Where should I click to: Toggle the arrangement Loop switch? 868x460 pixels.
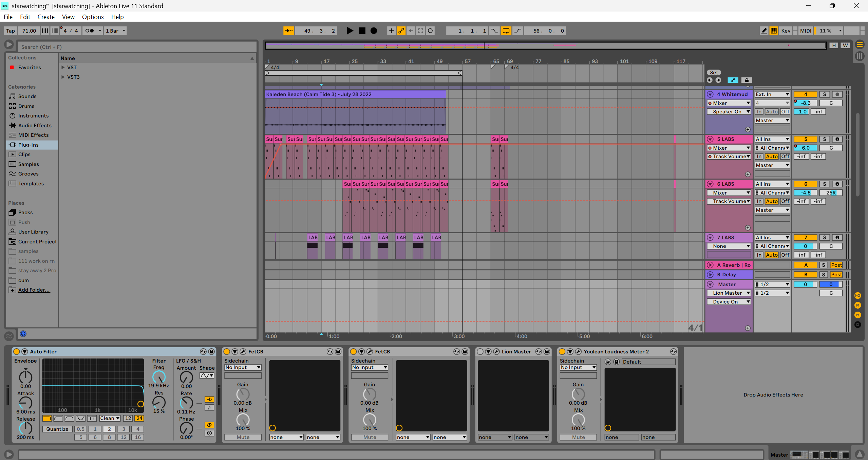pos(506,31)
